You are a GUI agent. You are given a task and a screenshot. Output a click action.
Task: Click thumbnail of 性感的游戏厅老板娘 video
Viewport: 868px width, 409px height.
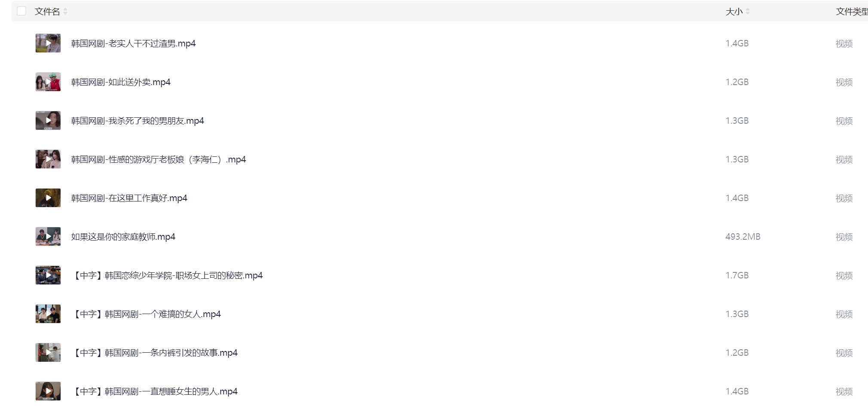48,159
